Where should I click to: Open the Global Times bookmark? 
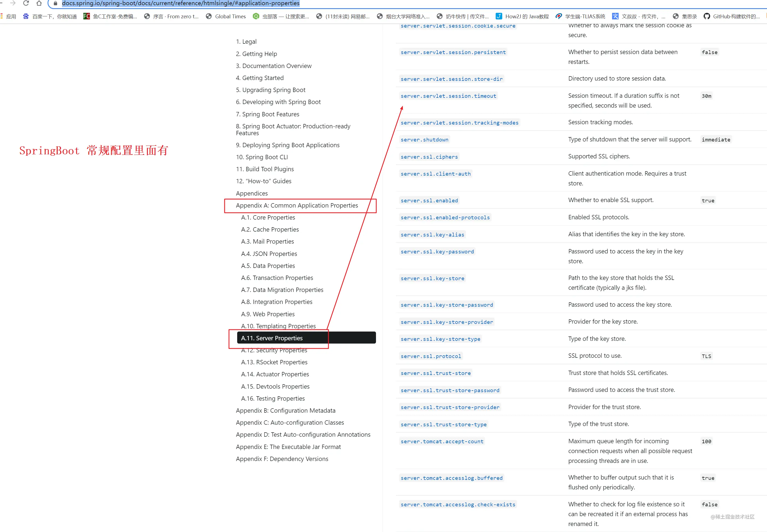tap(226, 16)
